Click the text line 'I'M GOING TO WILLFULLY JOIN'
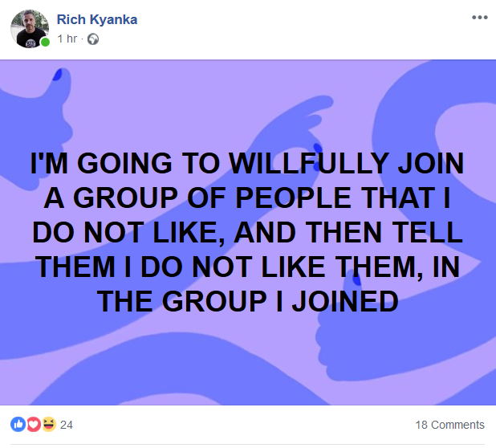Screen dimensions: 496x448 (x=247, y=164)
